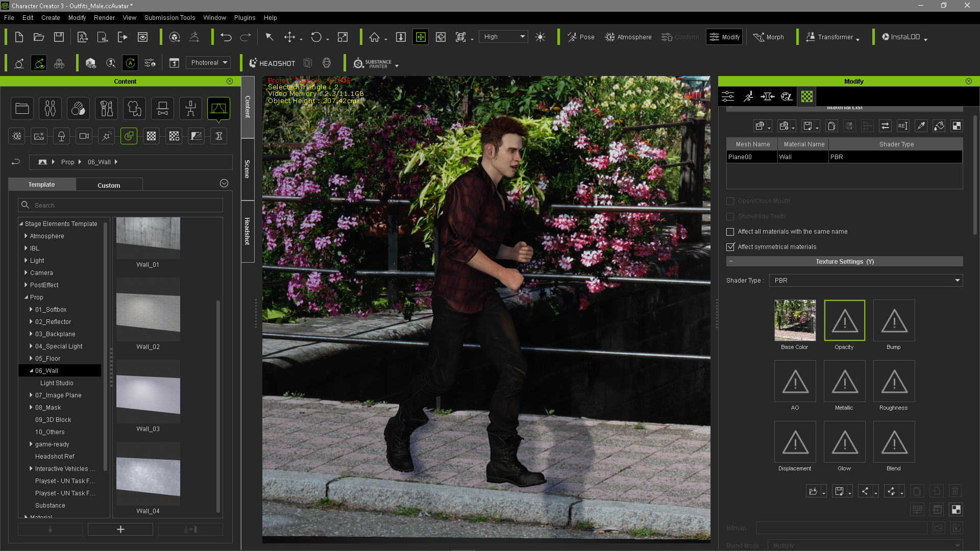
Task: Activate the Move tool
Action: 289,37
